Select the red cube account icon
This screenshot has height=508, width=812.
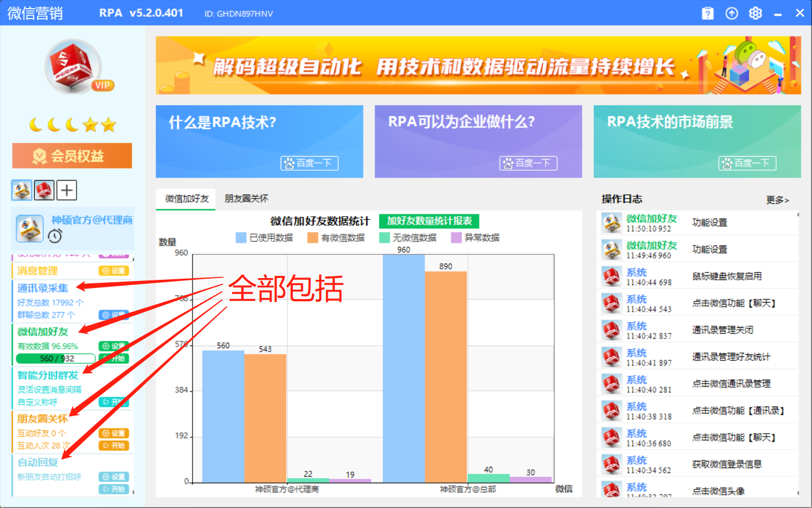44,190
